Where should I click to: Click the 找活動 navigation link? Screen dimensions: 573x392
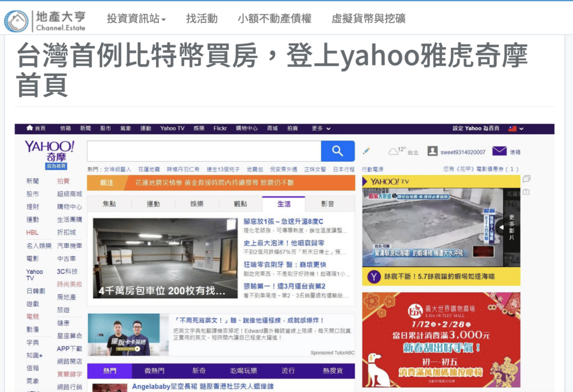(201, 18)
